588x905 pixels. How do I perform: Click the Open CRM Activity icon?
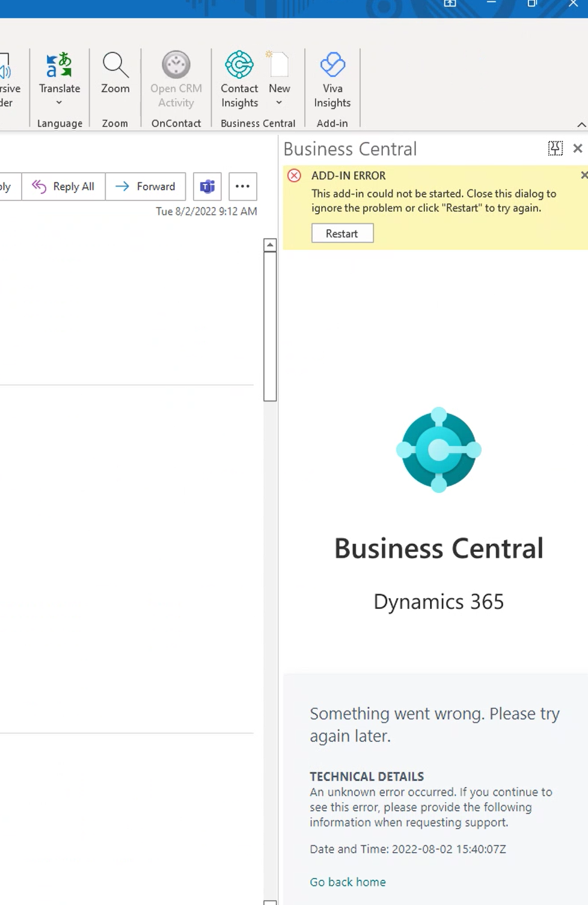[176, 65]
